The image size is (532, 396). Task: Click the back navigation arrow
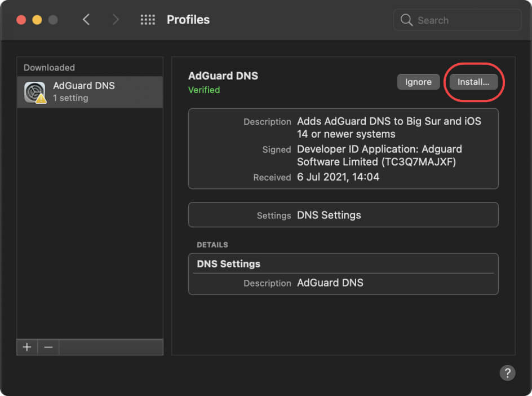(x=86, y=19)
